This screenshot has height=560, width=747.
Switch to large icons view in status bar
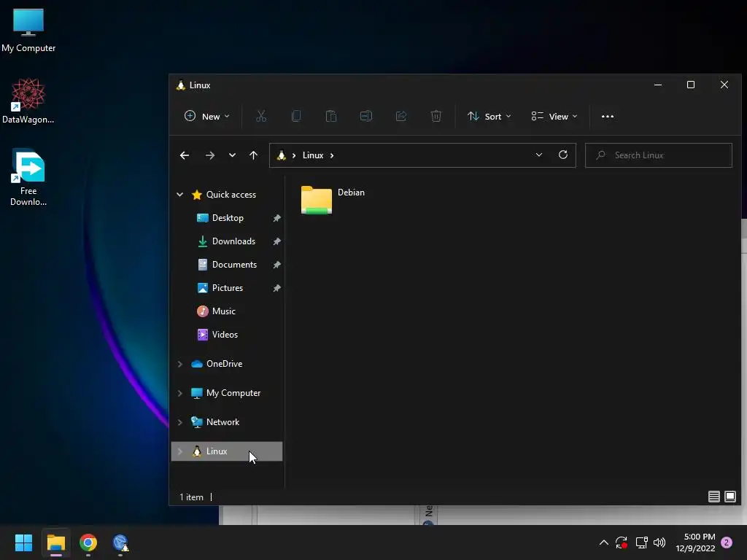[x=729, y=497]
